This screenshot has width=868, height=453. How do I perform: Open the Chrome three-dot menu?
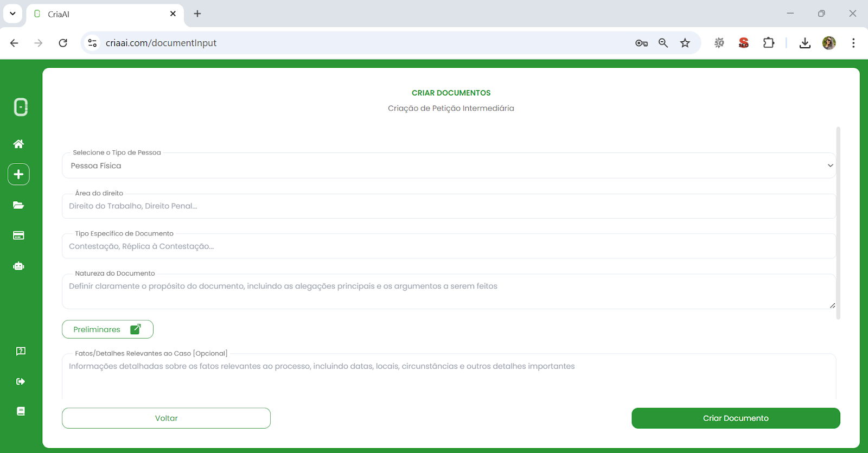pos(853,43)
